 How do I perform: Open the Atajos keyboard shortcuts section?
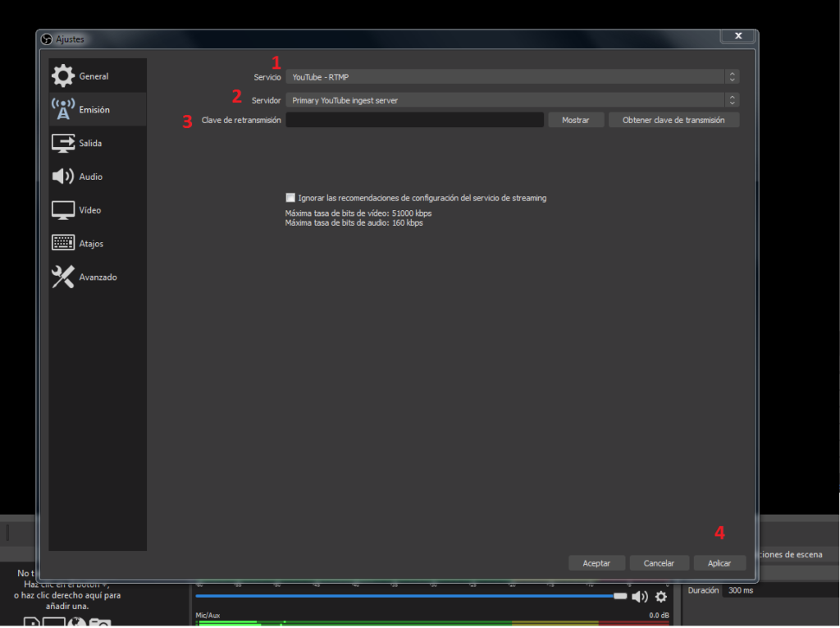pos(97,244)
